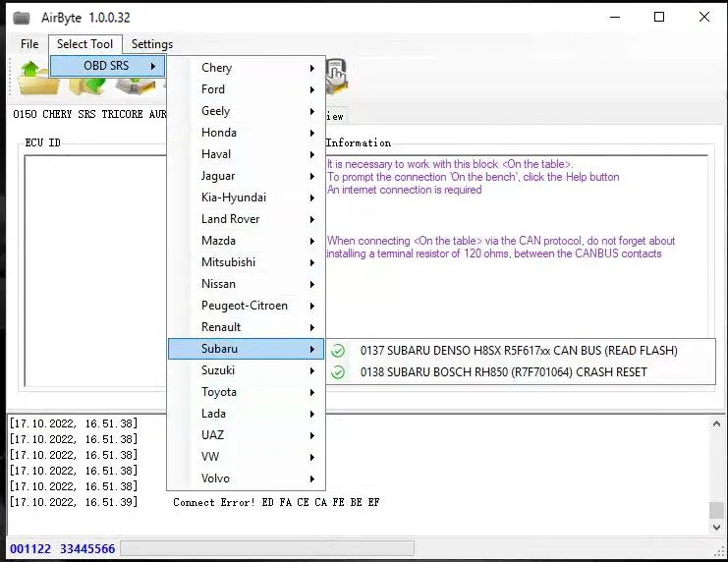The width and height of the screenshot is (728, 562).
Task: Select OBD SRS menu entry
Action: (x=106, y=66)
